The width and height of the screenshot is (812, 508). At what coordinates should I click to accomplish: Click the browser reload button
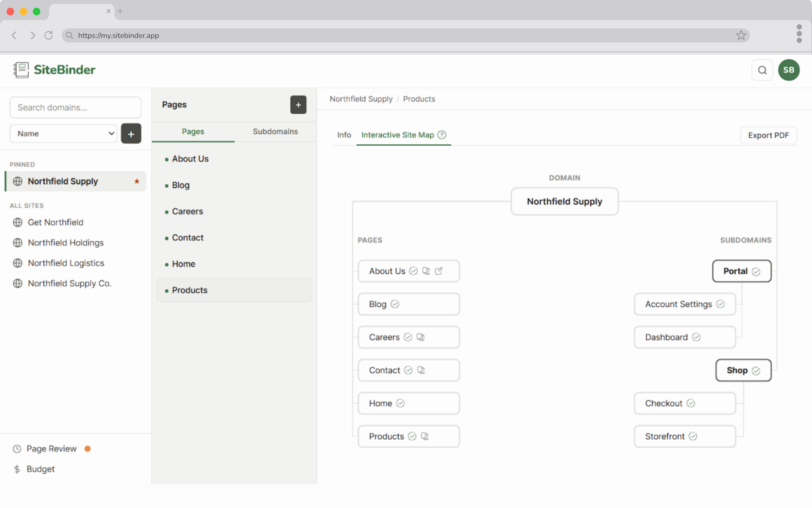click(49, 35)
